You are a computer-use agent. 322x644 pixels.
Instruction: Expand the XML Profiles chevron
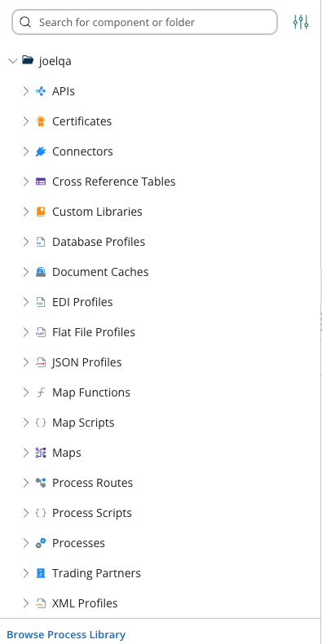(x=26, y=603)
